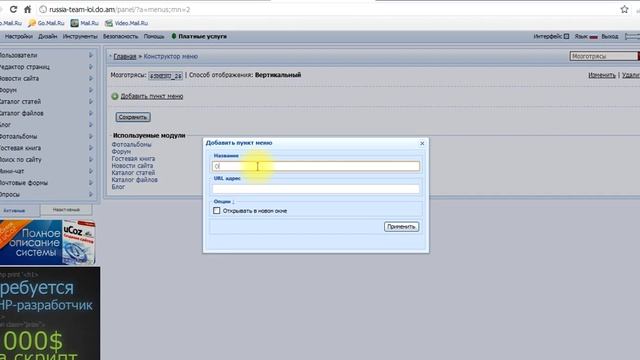Expand the Каталог статей sidebar arrow

[x=91, y=102]
